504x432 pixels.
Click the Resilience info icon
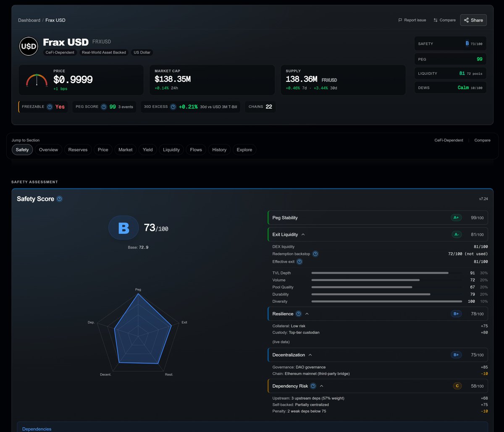299,314
